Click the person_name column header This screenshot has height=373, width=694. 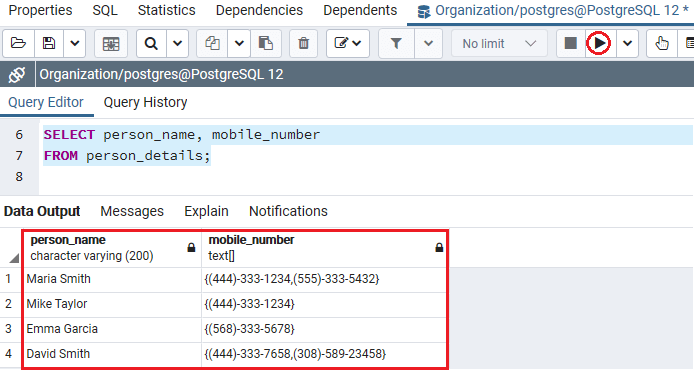tap(112, 248)
